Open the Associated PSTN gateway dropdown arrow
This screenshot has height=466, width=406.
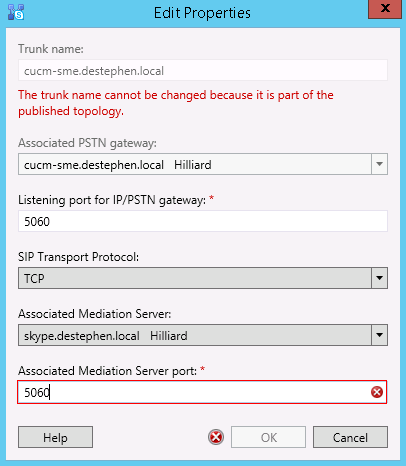pos(379,164)
